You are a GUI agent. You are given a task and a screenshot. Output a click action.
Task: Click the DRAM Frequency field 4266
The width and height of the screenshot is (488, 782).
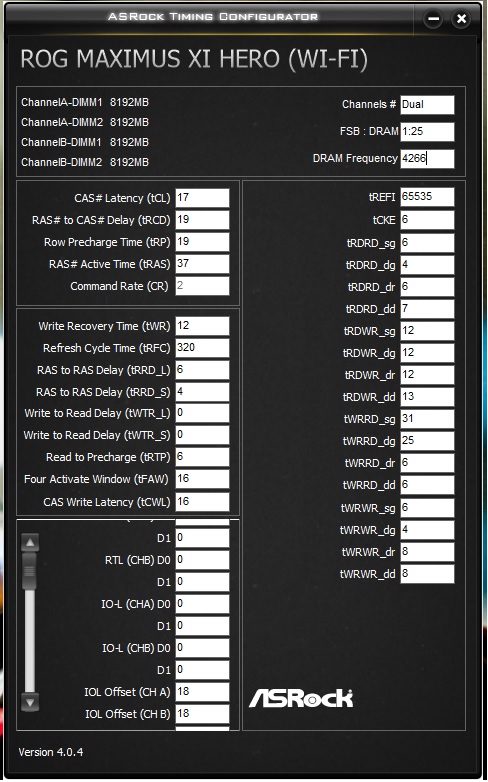[x=427, y=159]
